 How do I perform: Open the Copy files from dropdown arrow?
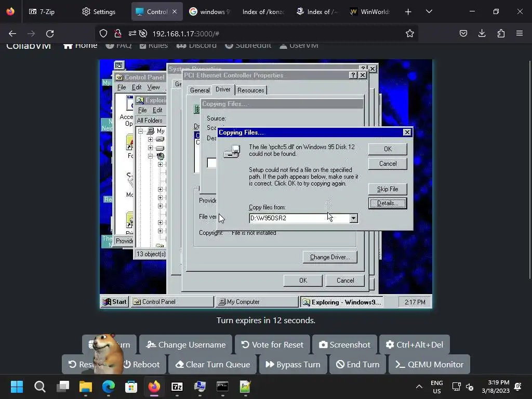coord(353,218)
